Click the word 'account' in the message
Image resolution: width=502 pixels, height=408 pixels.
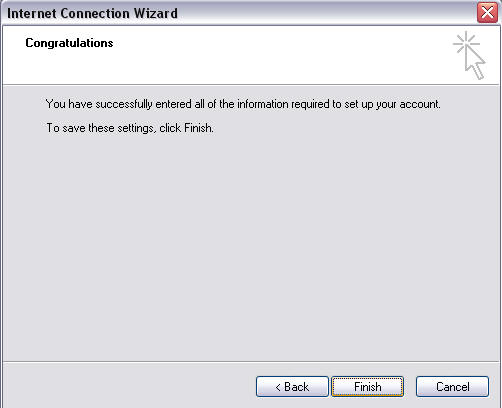coord(419,104)
